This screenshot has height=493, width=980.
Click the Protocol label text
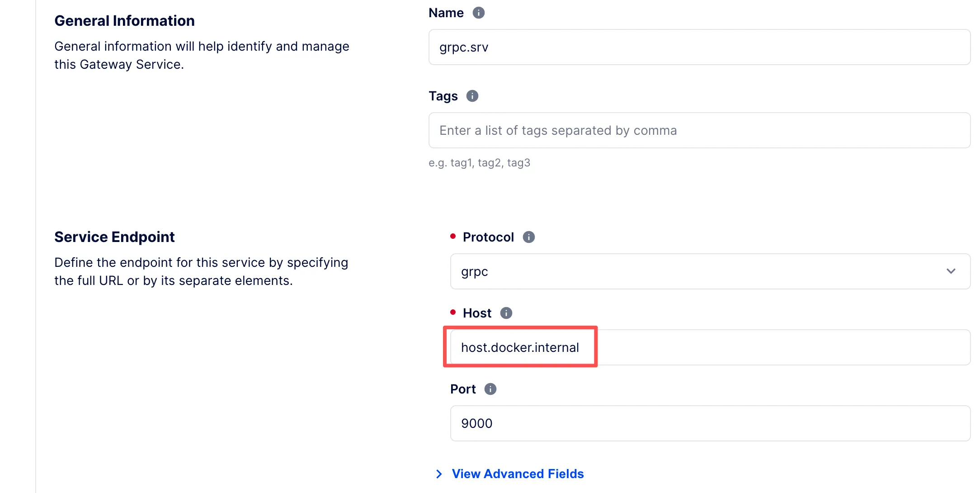[x=488, y=237]
